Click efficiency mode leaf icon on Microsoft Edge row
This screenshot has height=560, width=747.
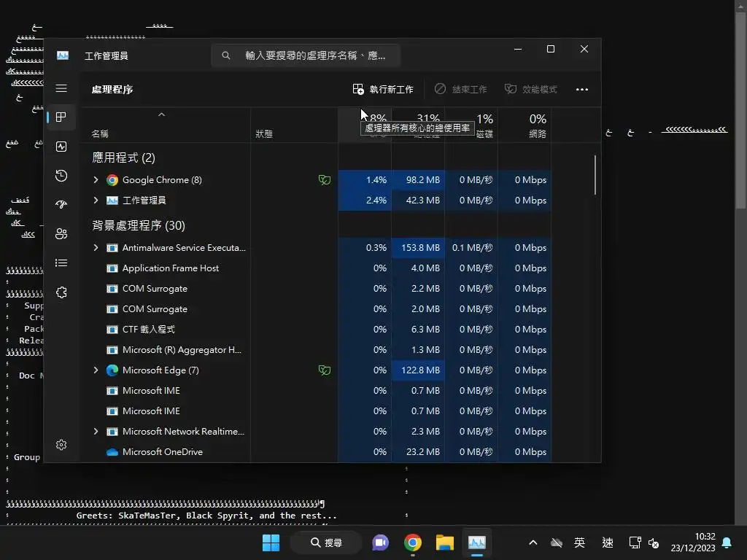point(325,370)
